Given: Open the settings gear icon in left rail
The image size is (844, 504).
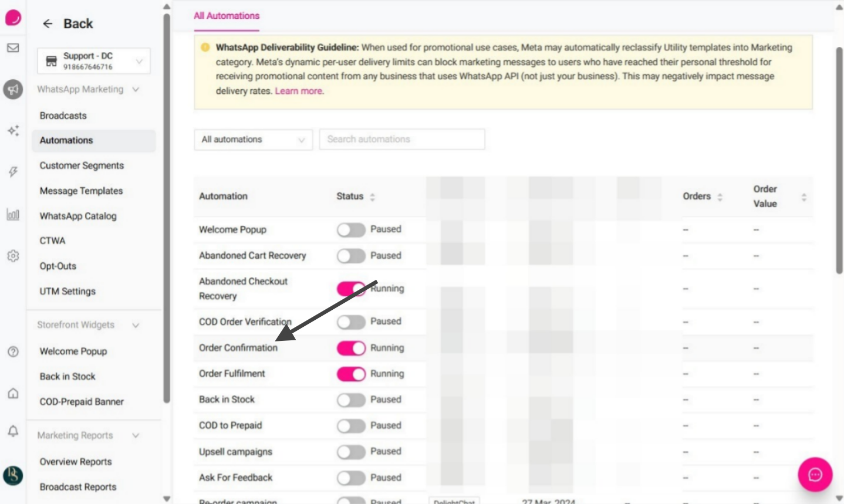Looking at the screenshot, I should 13,256.
